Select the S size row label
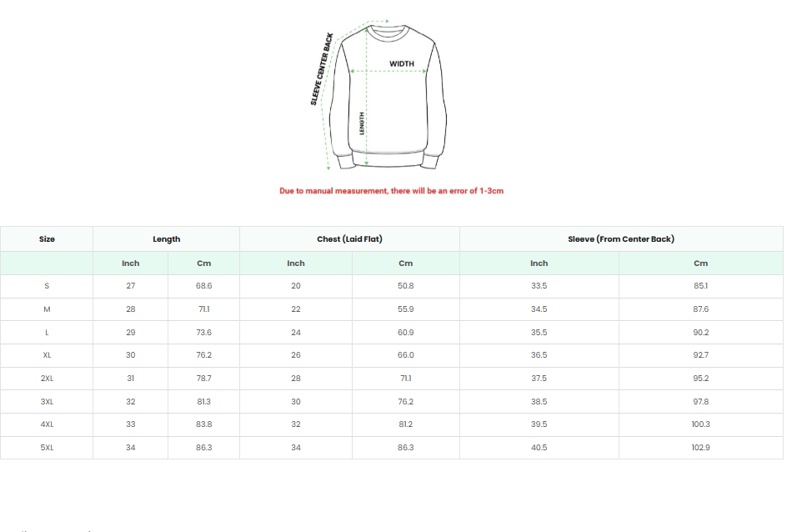Image resolution: width=787 pixels, height=532 pixels. [x=47, y=285]
